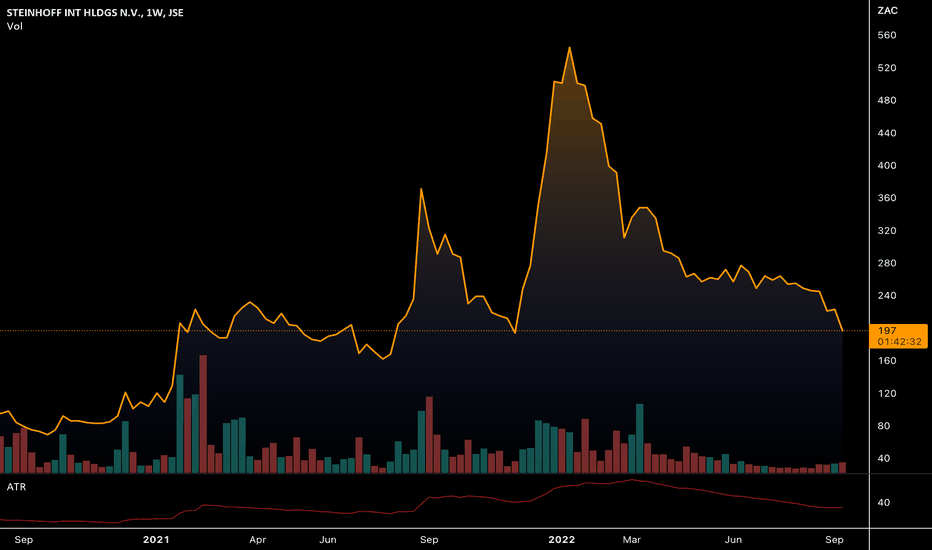932x550 pixels.
Task: Click the 360 price axis value
Action: click(887, 198)
